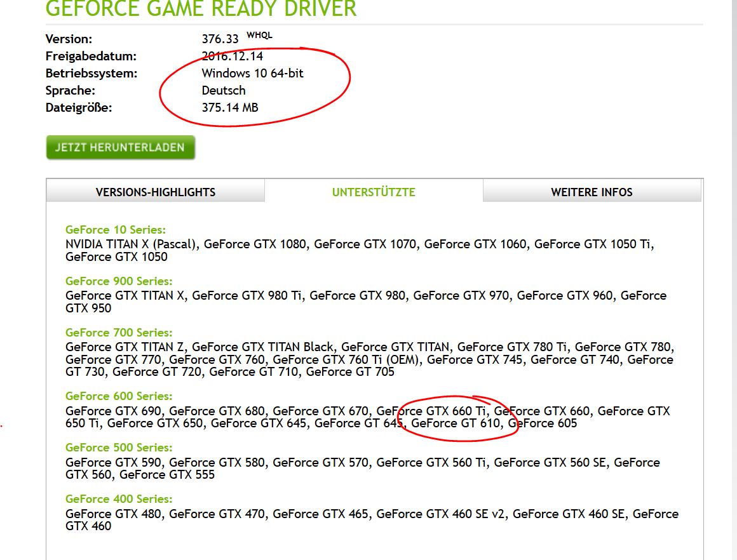The image size is (737, 560).
Task: Click the release date 2016.12.14
Action: [232, 57]
